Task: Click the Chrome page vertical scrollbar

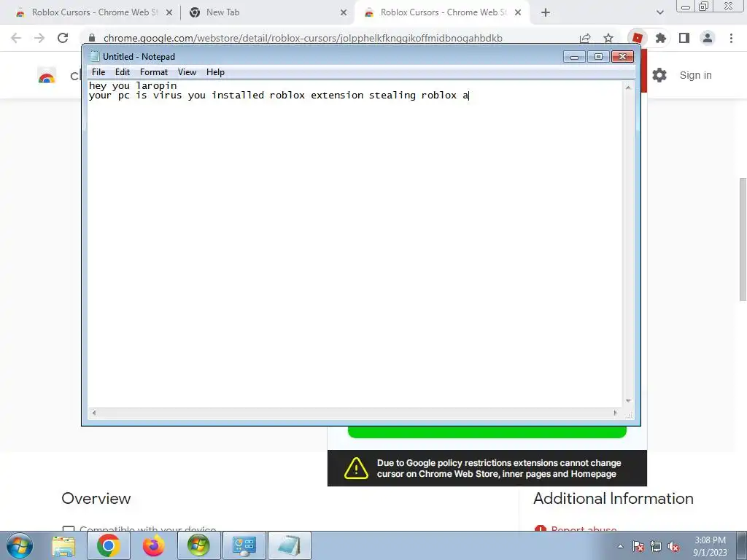Action: pyautogui.click(x=742, y=239)
